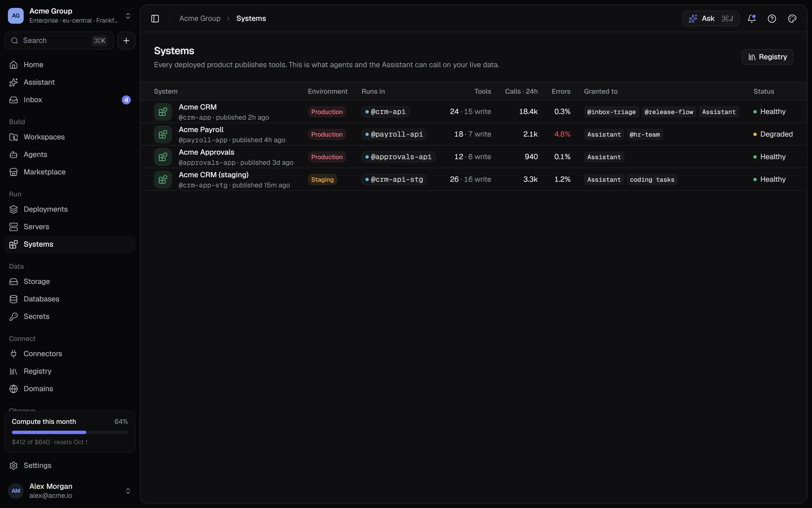The height and width of the screenshot is (508, 812).
Task: Click the @hr-team grant tag
Action: click(x=645, y=134)
